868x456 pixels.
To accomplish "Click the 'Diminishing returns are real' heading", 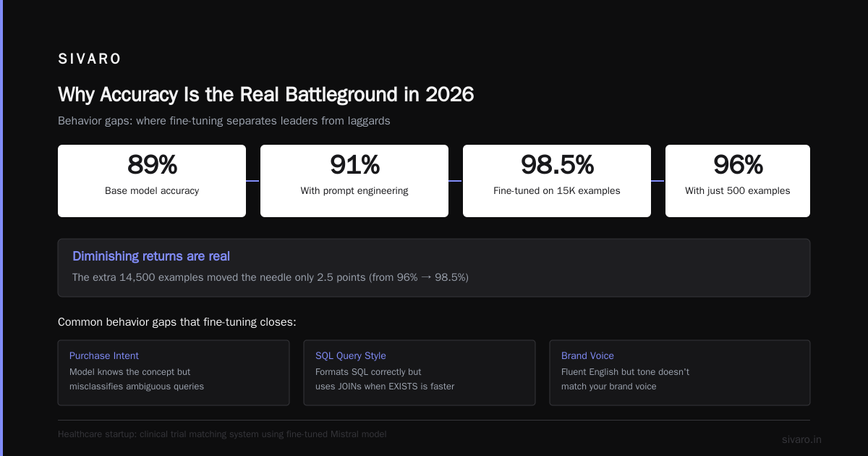I will pyautogui.click(x=151, y=256).
